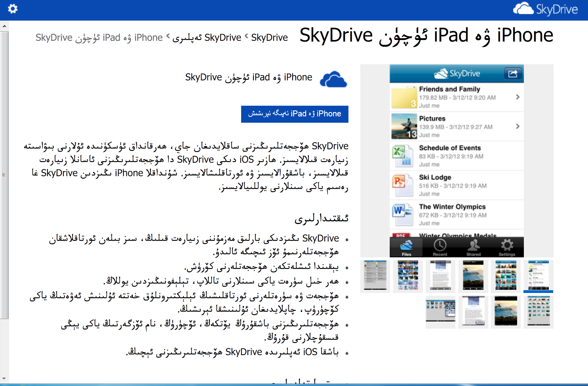Select the Files tab icon in phone preview
The width and height of the screenshot is (588, 386).
point(406,247)
